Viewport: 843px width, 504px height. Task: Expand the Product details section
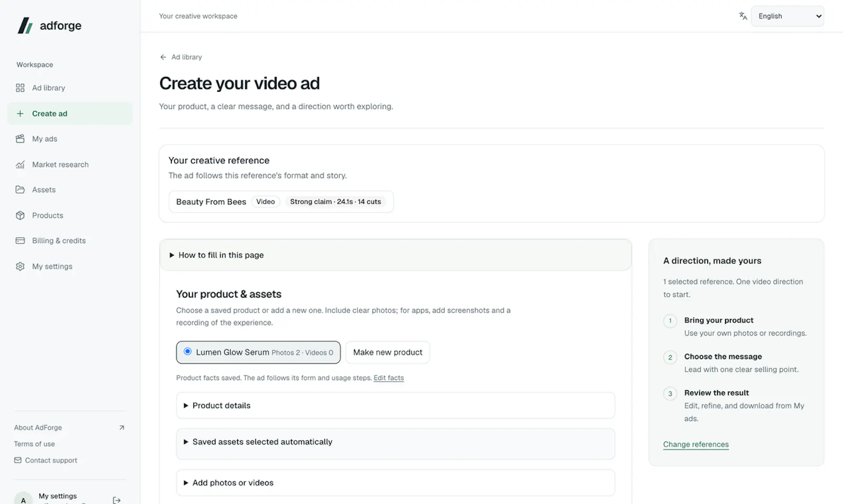pos(396,406)
